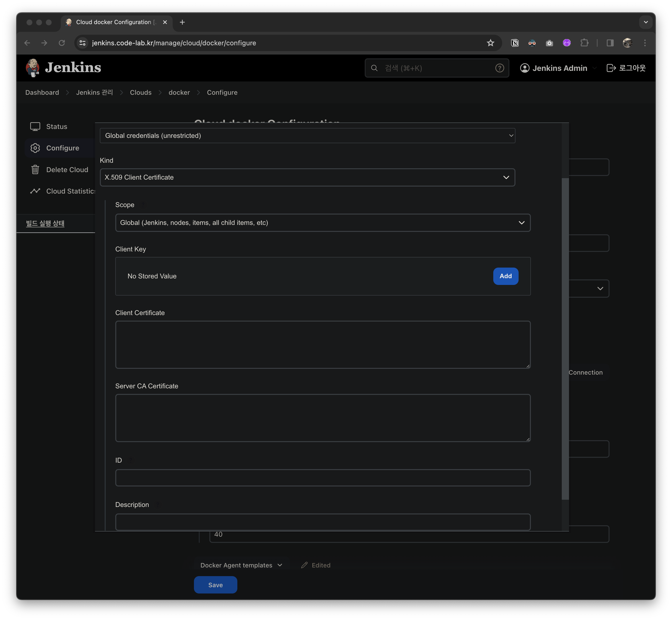Screen dimensions: 672x620
Task: Go to Dashboard breadcrumb
Action: [x=42, y=93]
